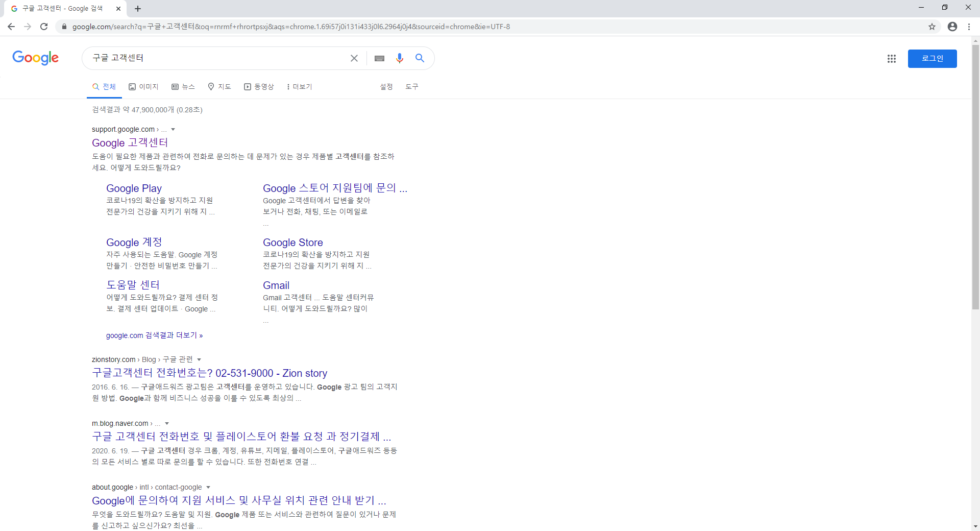
Task: Switch to the 이미지 tab
Action: (143, 87)
